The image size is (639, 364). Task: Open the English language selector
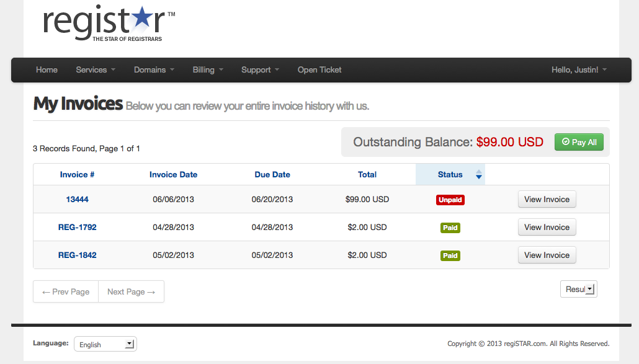[x=105, y=344]
